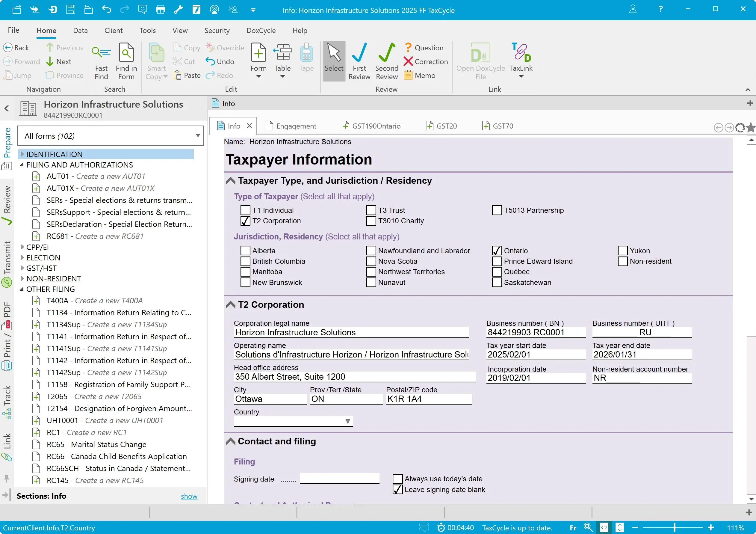The width and height of the screenshot is (756, 534).
Task: Open the All forms filter dropdown
Action: [198, 136]
